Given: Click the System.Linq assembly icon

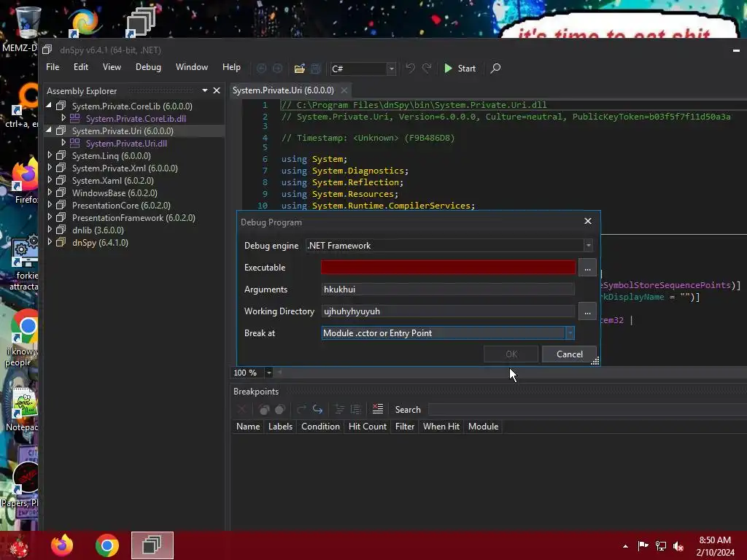Looking at the screenshot, I should point(61,155).
